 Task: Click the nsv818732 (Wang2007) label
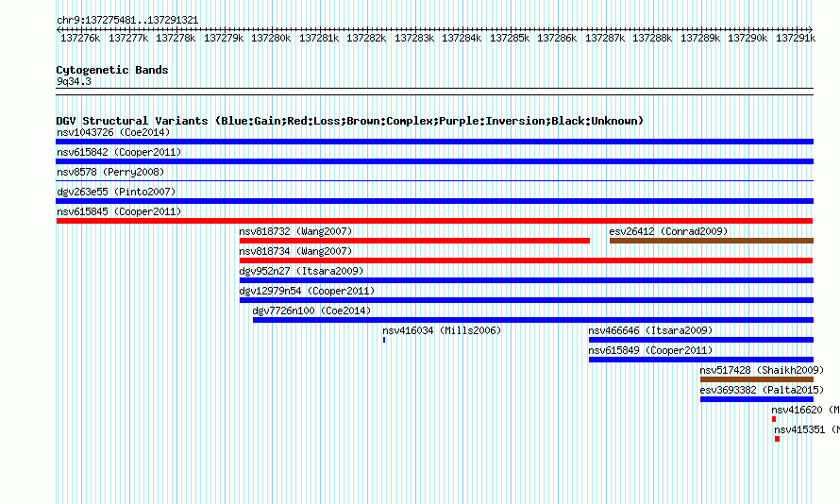[295, 231]
